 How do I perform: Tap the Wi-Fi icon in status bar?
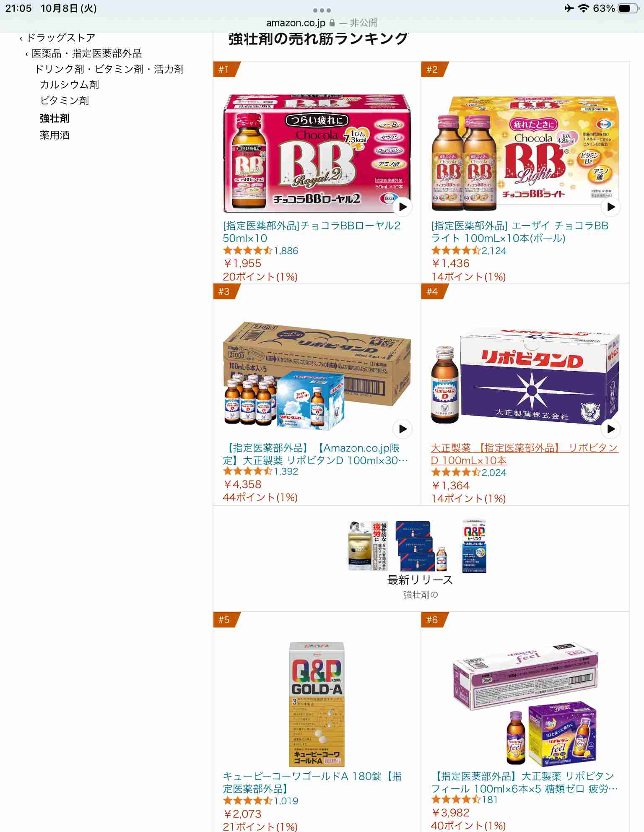tap(583, 8)
